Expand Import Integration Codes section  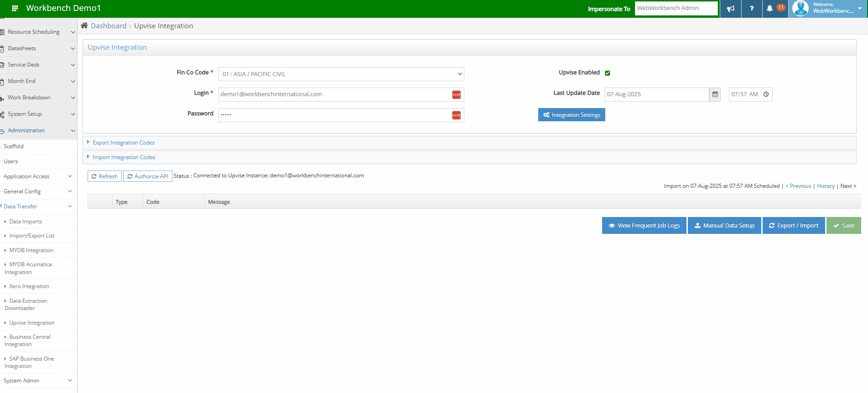pos(124,157)
